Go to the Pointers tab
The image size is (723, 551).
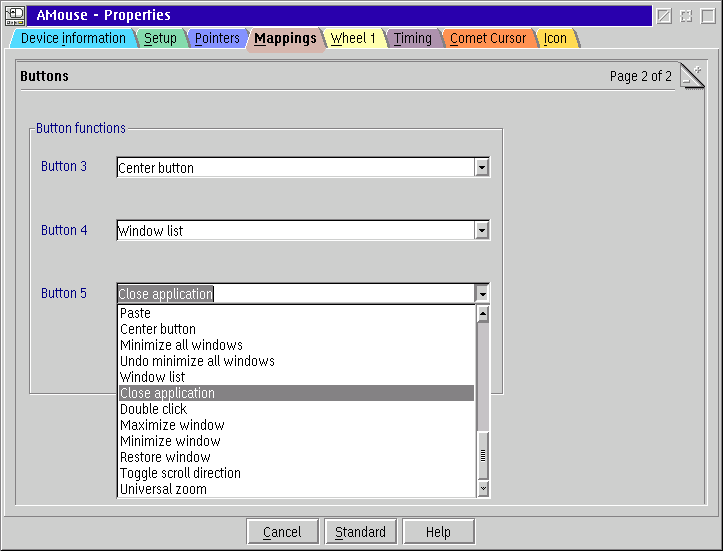217,38
